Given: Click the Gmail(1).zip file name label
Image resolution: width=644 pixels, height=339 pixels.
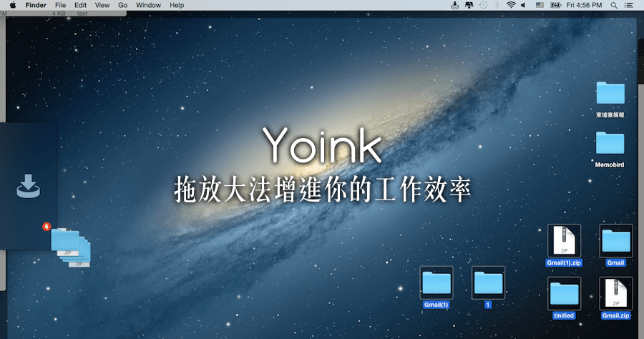Looking at the screenshot, I should click(x=564, y=262).
